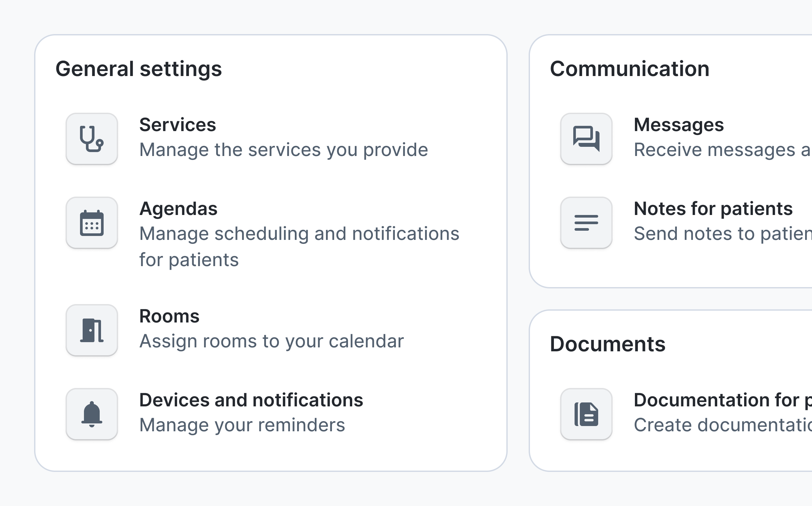Image resolution: width=812 pixels, height=506 pixels.
Task: Open the Agendas title link
Action: click(x=178, y=209)
